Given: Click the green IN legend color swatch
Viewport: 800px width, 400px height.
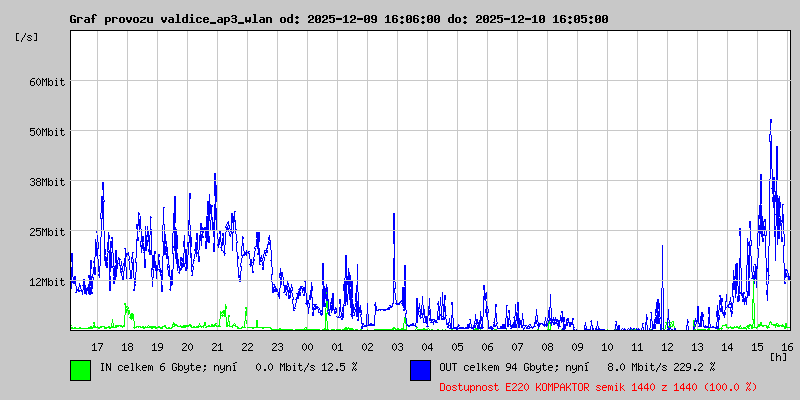Looking at the screenshot, I should (80, 369).
